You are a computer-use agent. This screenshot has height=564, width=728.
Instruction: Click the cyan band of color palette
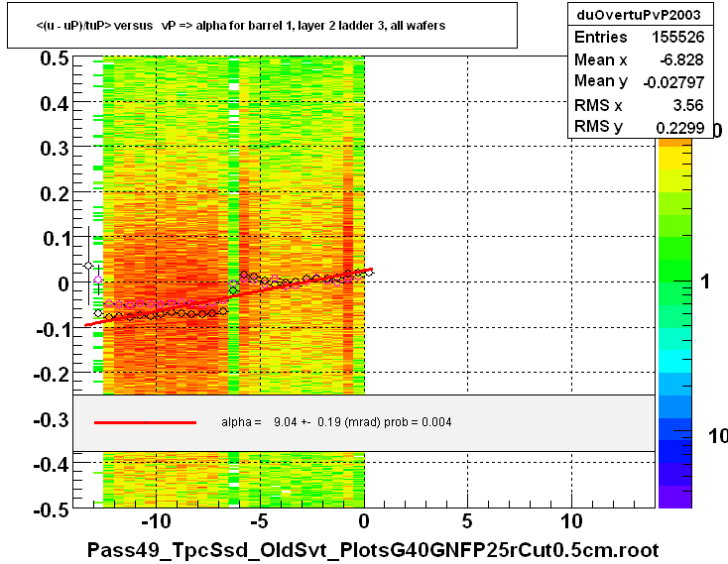(674, 362)
